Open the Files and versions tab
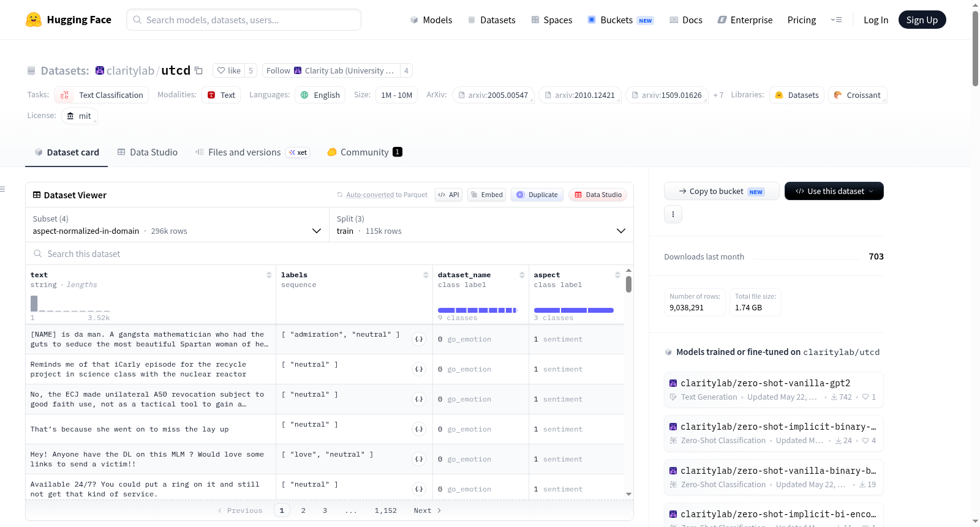This screenshot has height=527, width=980. (252, 152)
